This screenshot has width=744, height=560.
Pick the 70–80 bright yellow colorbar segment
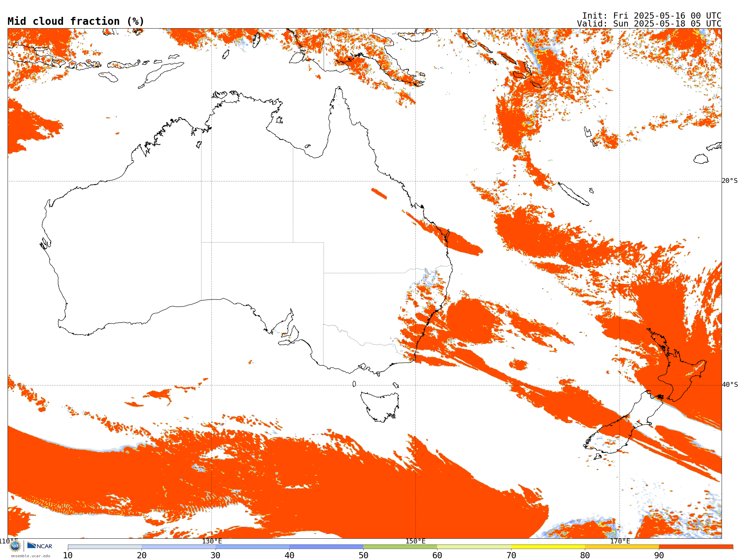point(548,547)
